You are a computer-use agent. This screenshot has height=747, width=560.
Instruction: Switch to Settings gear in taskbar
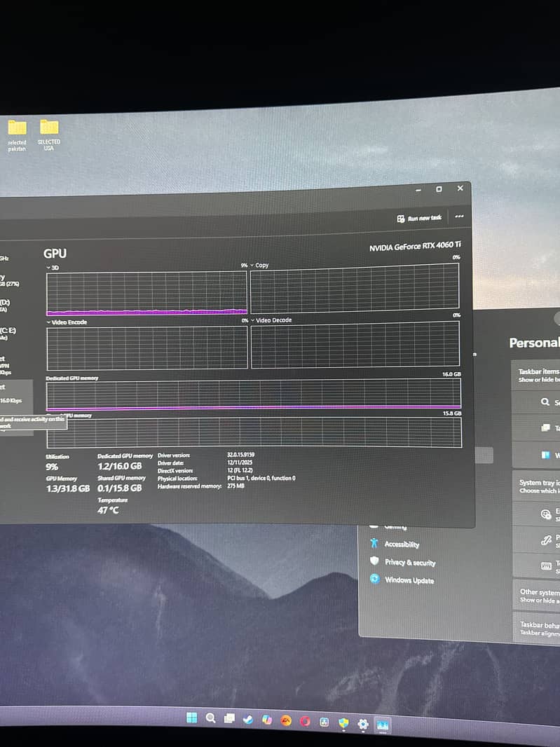click(363, 724)
